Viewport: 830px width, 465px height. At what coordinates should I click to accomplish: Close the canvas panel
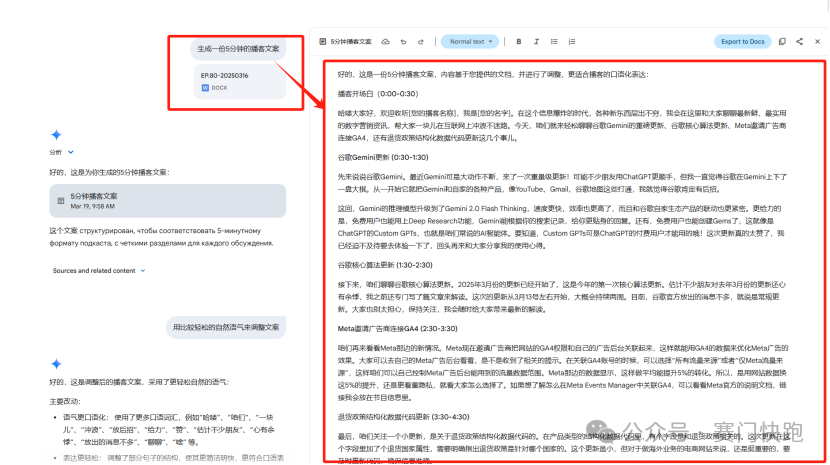(x=817, y=41)
